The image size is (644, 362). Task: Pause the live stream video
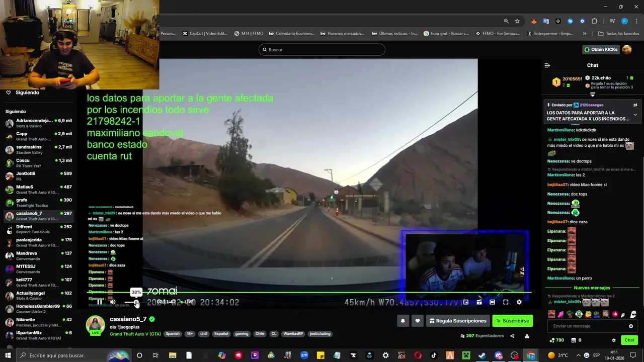pyautogui.click(x=100, y=302)
